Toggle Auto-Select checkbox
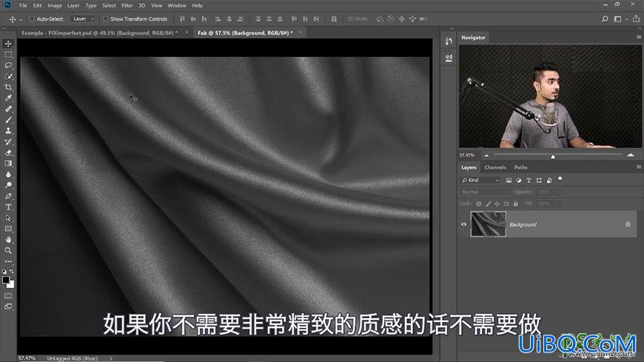Image resolution: width=644 pixels, height=362 pixels. tap(32, 19)
